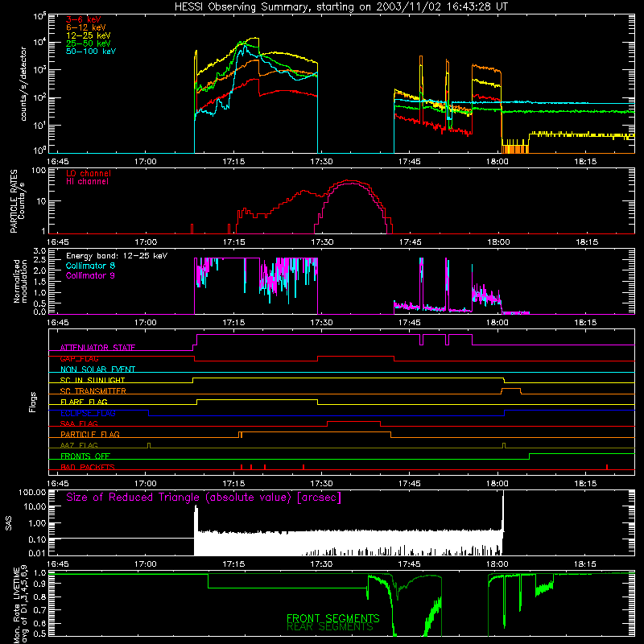Click the Normalized modulation axis label
Screen dimensions: 644x644
pos(20,281)
